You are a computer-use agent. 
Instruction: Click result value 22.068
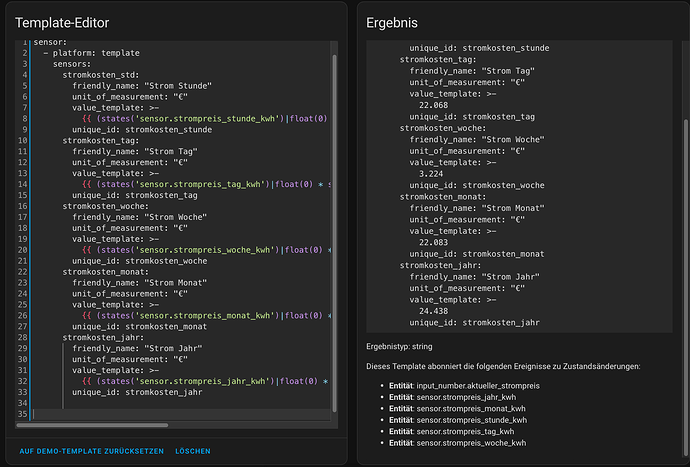433,105
